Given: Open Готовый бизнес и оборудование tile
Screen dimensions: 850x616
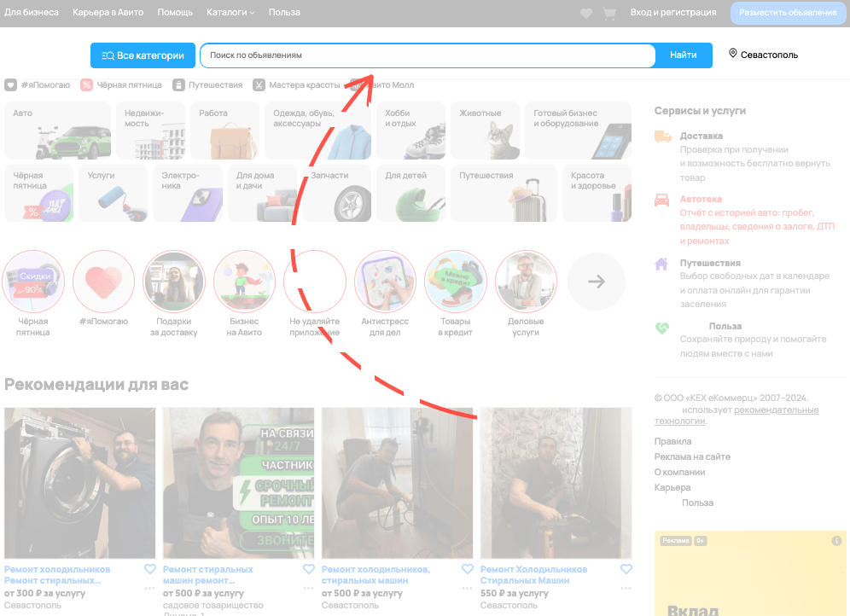Looking at the screenshot, I should [578, 131].
